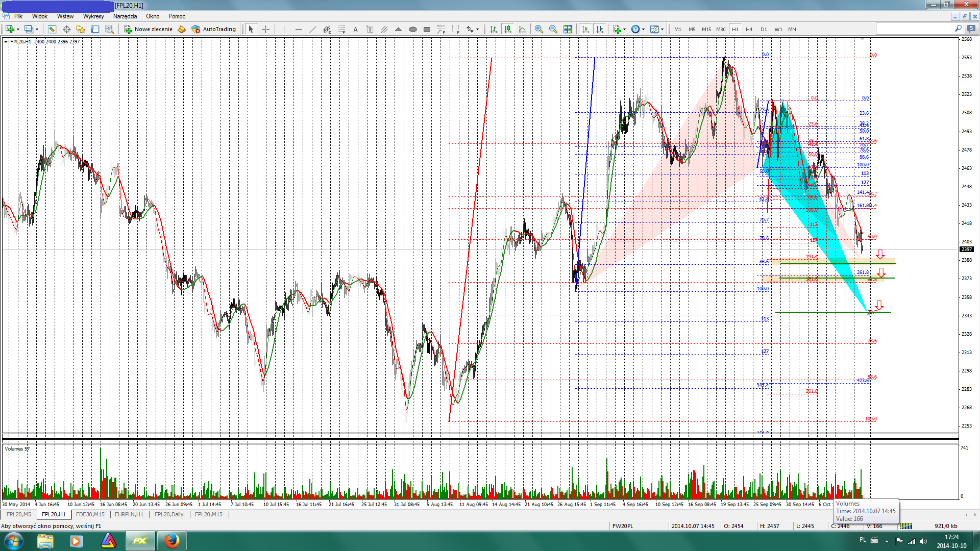Pick the trendline drawing tool

tap(312, 29)
